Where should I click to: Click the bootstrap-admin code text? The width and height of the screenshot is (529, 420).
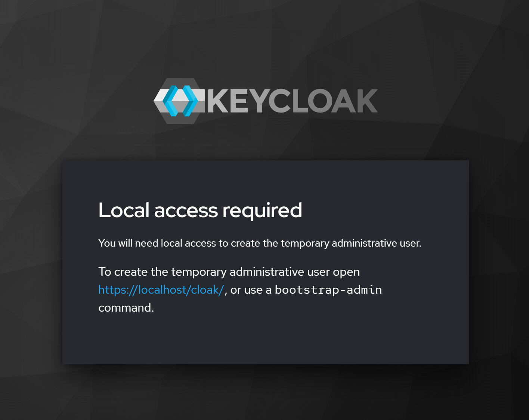[x=328, y=290]
